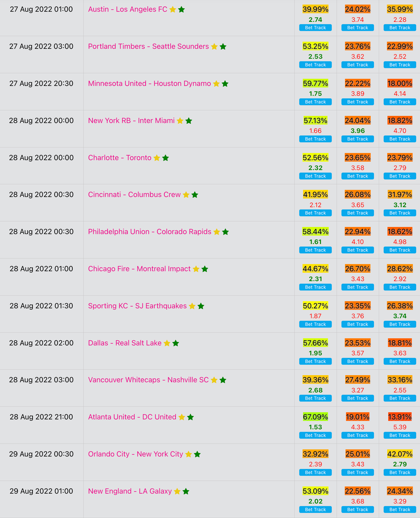Click the yellow star beside Dallas - Real Salt Lake

tap(167, 343)
